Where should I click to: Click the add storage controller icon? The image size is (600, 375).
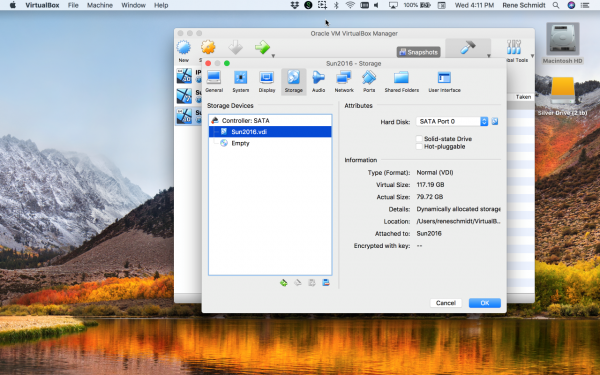pos(284,283)
